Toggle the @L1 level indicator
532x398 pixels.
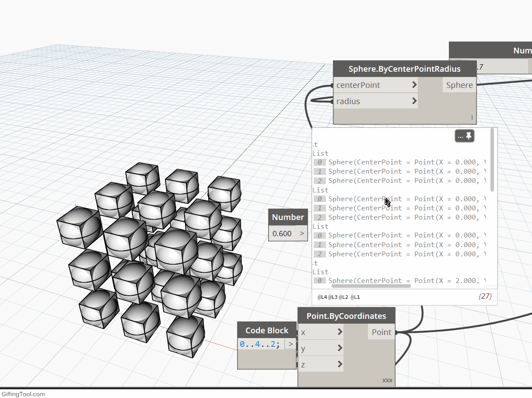[x=355, y=297]
